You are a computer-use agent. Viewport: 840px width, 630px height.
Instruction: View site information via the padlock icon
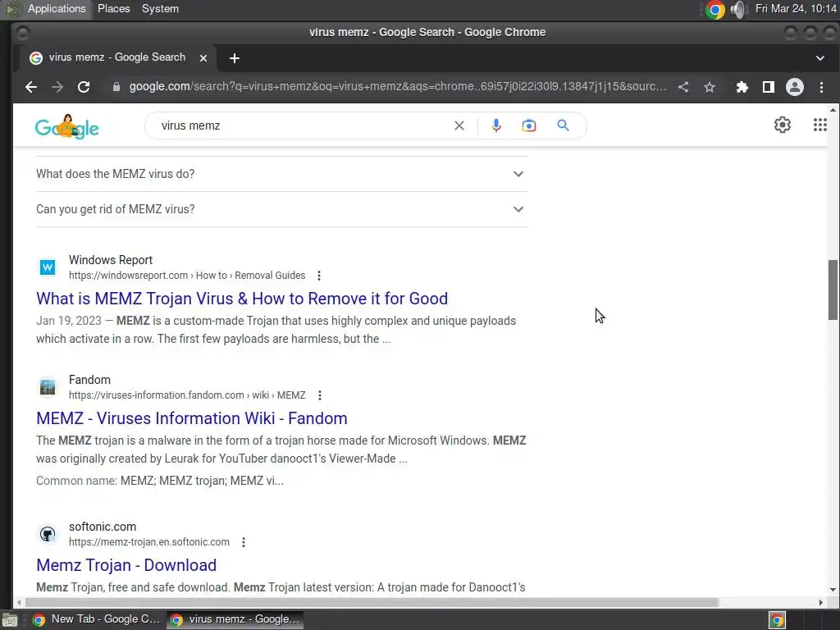[x=116, y=87]
